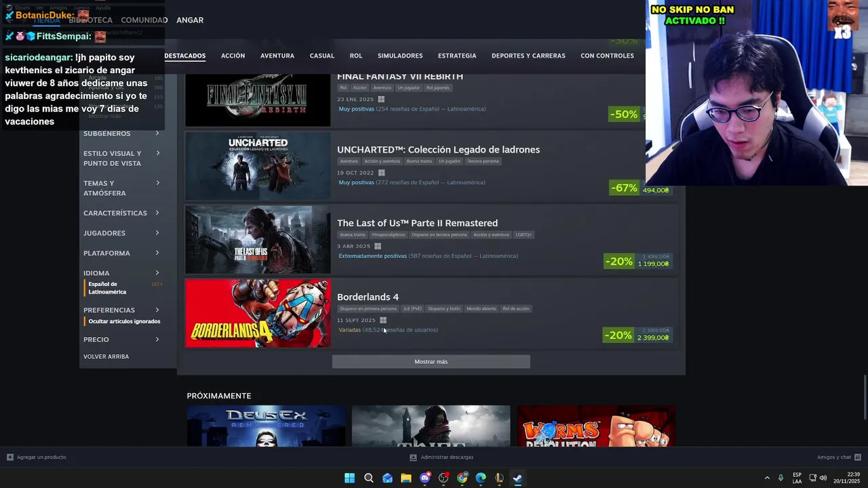The height and width of the screenshot is (488, 868).
Task: Toggle Ocultar artículos ignorados preference
Action: click(124, 321)
